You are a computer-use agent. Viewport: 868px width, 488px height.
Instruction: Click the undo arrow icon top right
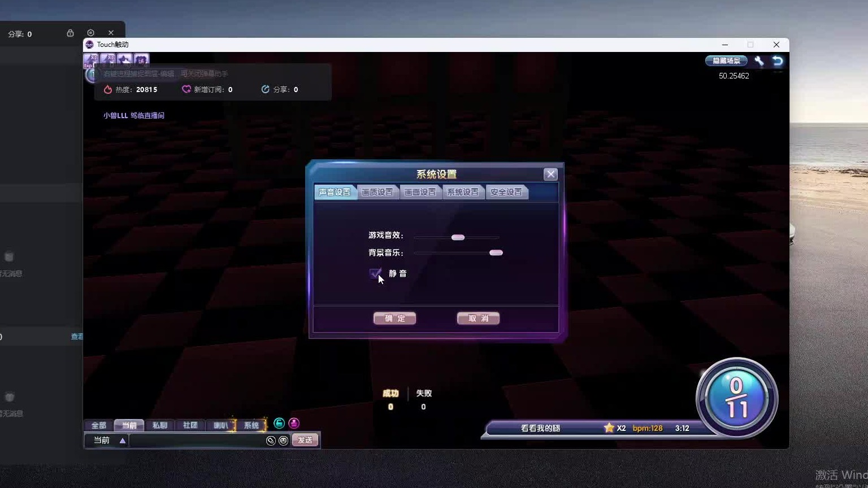click(x=778, y=61)
